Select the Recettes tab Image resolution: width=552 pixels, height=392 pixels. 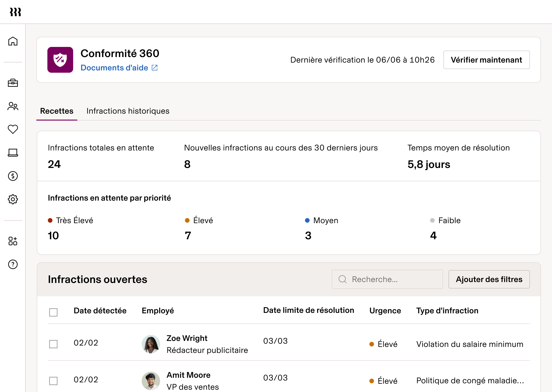(57, 111)
